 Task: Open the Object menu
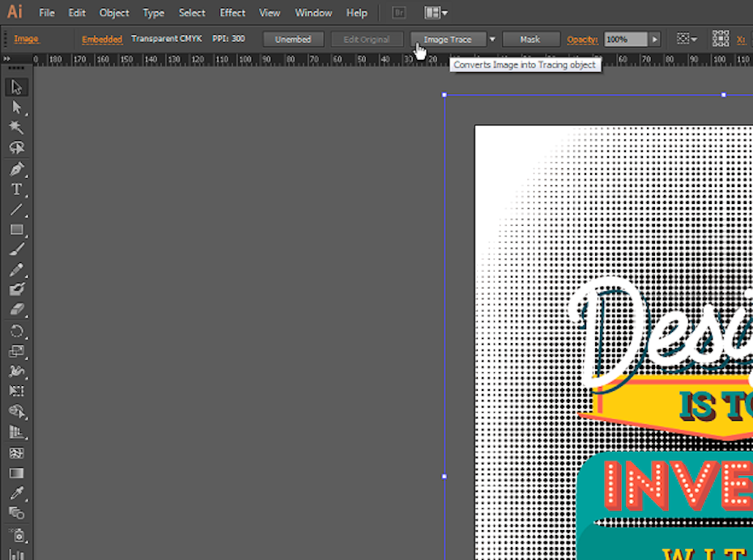pyautogui.click(x=114, y=13)
